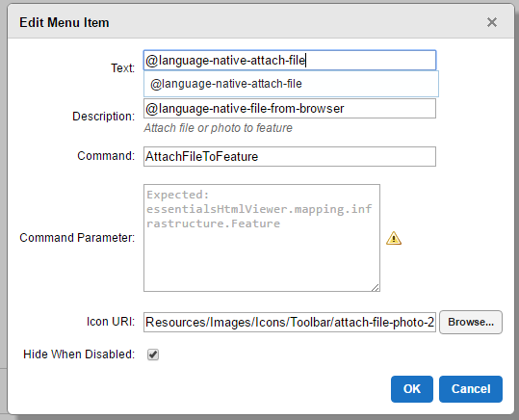This screenshot has width=519, height=420.
Task: Click the Command field containing AttachFileToFeature
Action: click(290, 156)
